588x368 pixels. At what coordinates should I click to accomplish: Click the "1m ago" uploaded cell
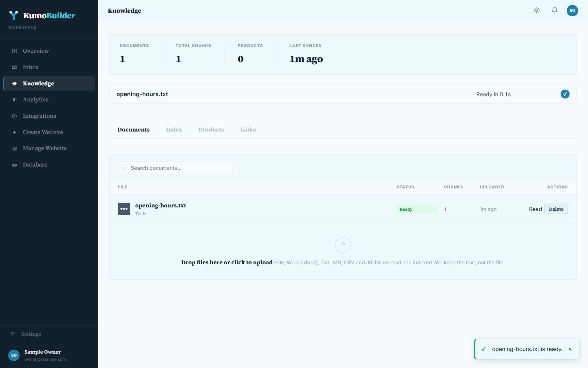(x=488, y=209)
